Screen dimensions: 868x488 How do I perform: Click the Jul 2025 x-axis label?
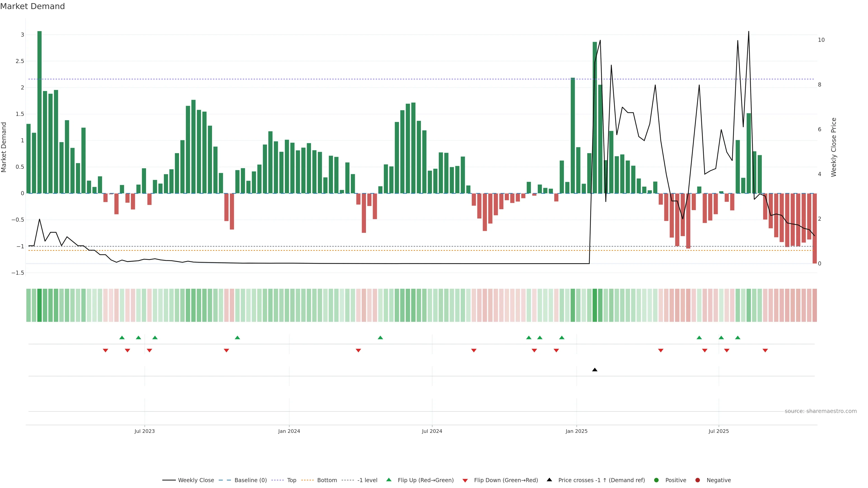tap(718, 431)
